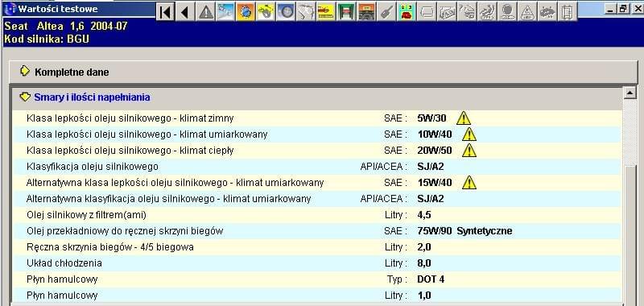Click the Smary i ilości napełniania heading

coord(92,97)
